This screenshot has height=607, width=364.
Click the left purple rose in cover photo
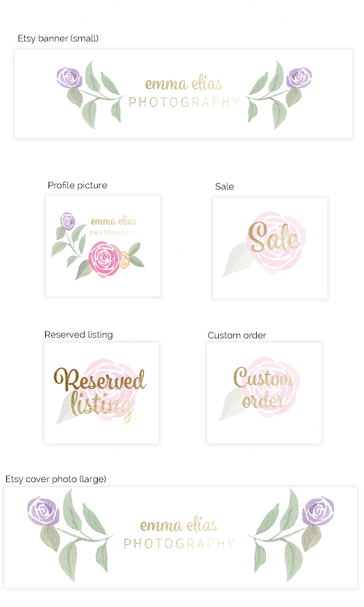(44, 511)
